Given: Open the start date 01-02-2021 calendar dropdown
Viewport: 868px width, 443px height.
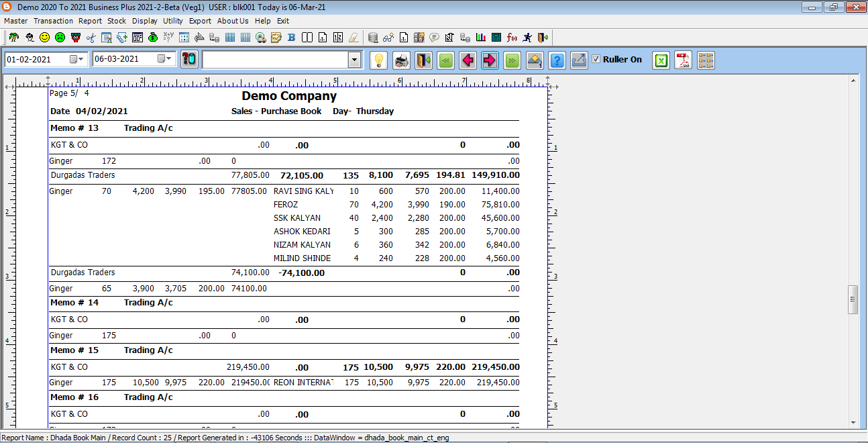Looking at the screenshot, I should [x=77, y=59].
